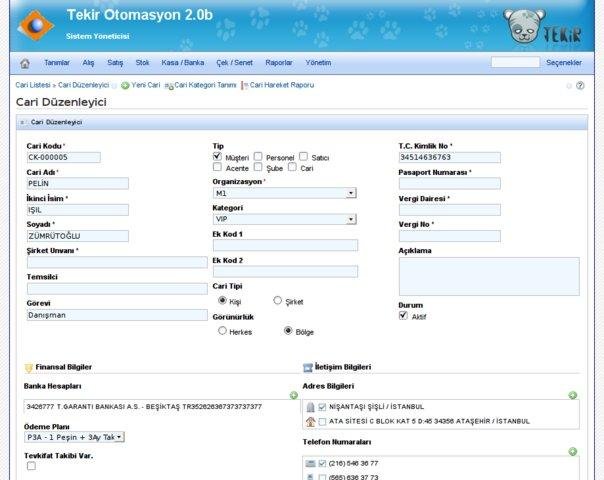Uncheck the Müşteri type checkbox

(x=217, y=156)
